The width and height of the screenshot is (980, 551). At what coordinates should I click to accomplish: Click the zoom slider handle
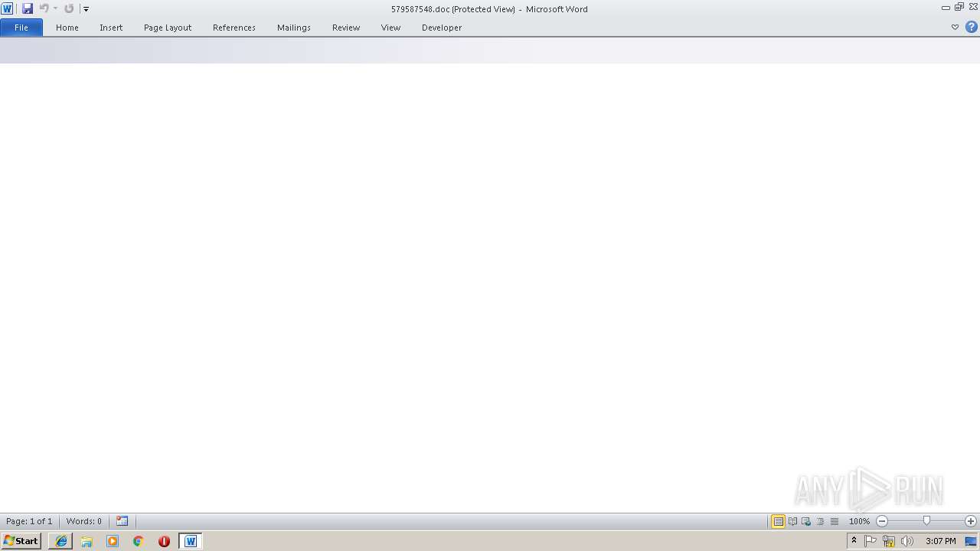(926, 521)
